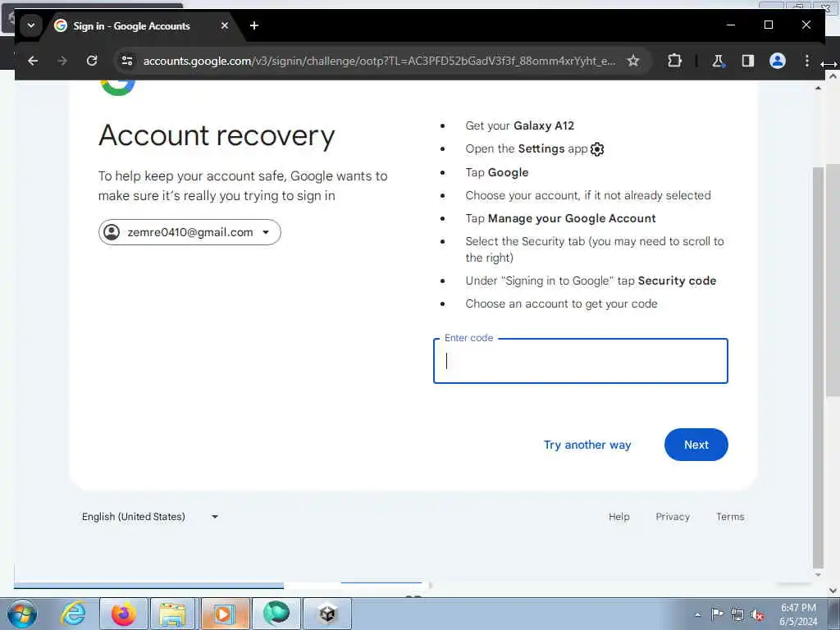This screenshot has width=840, height=630.
Task: Launch Firefox from the taskbar
Action: [123, 614]
